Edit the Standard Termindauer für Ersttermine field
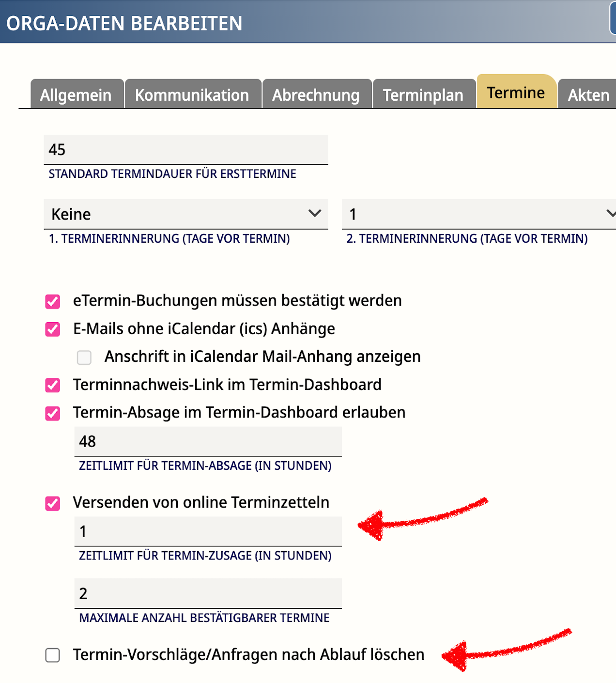 pos(185,150)
